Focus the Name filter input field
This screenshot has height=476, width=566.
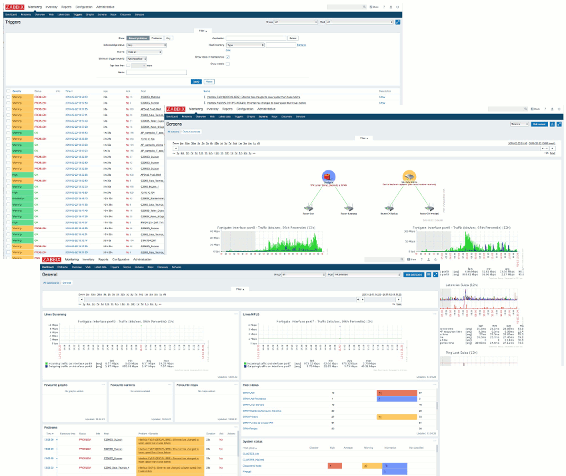[x=156, y=73]
